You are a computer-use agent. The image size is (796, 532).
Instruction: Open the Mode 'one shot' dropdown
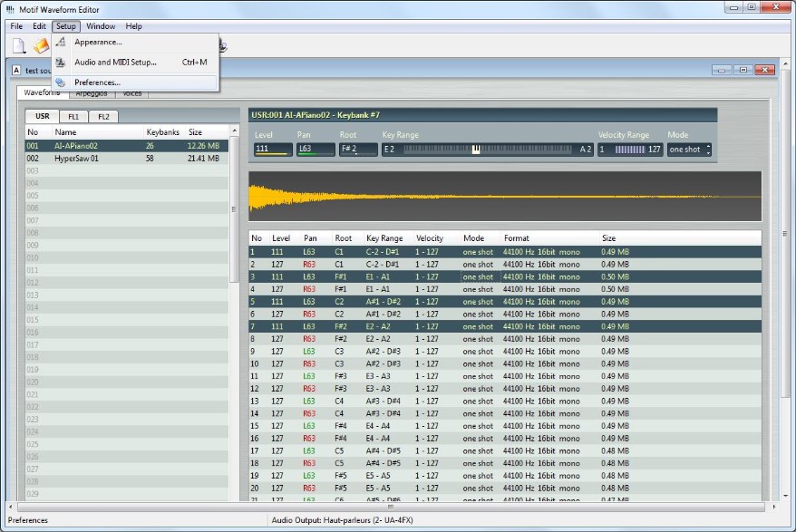pyautogui.click(x=689, y=150)
